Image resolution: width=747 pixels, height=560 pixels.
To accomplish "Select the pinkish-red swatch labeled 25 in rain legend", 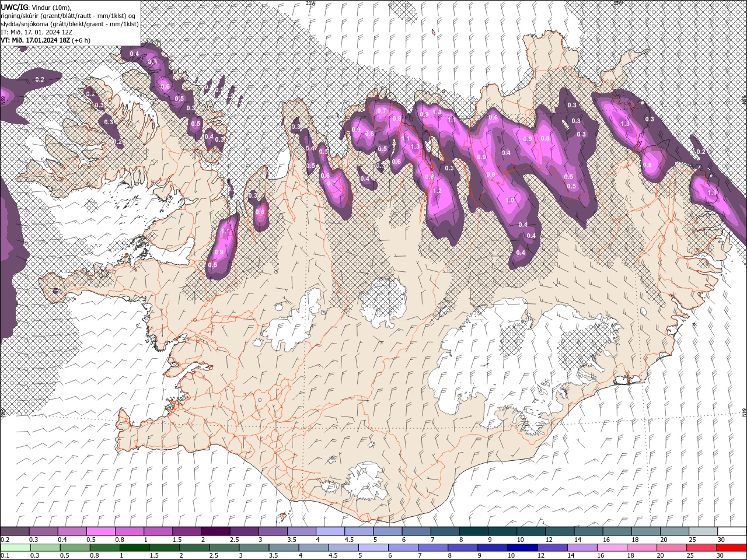I will click(701, 548).
